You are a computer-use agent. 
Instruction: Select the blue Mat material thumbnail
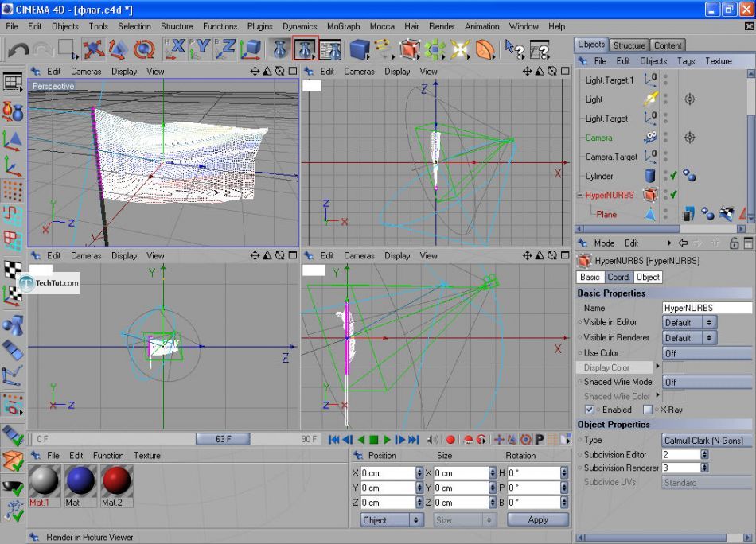point(80,481)
